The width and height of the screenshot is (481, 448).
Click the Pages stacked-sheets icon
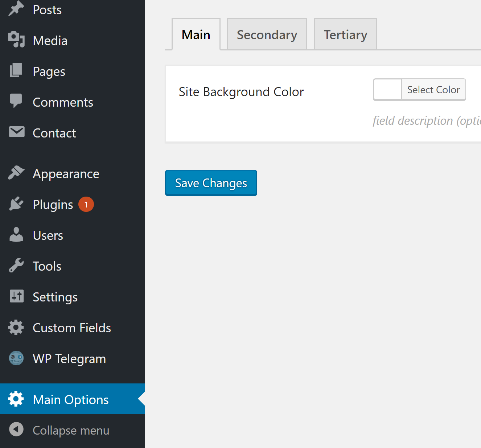[16, 70]
